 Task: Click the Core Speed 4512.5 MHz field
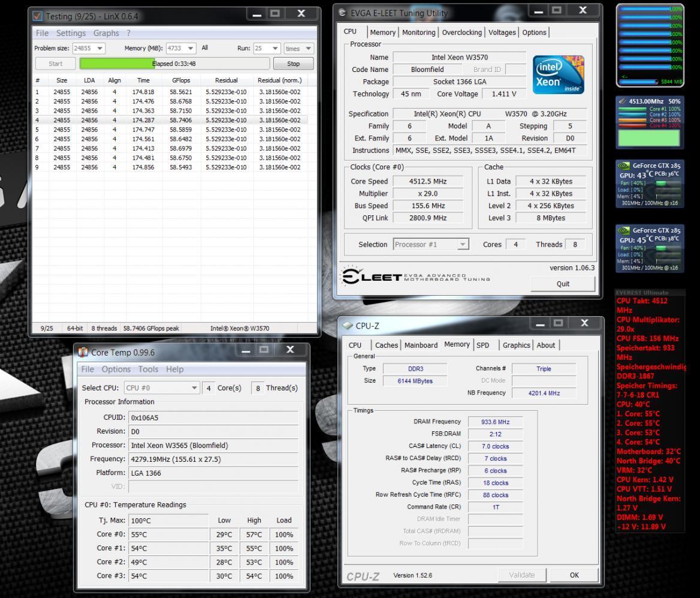(427, 182)
